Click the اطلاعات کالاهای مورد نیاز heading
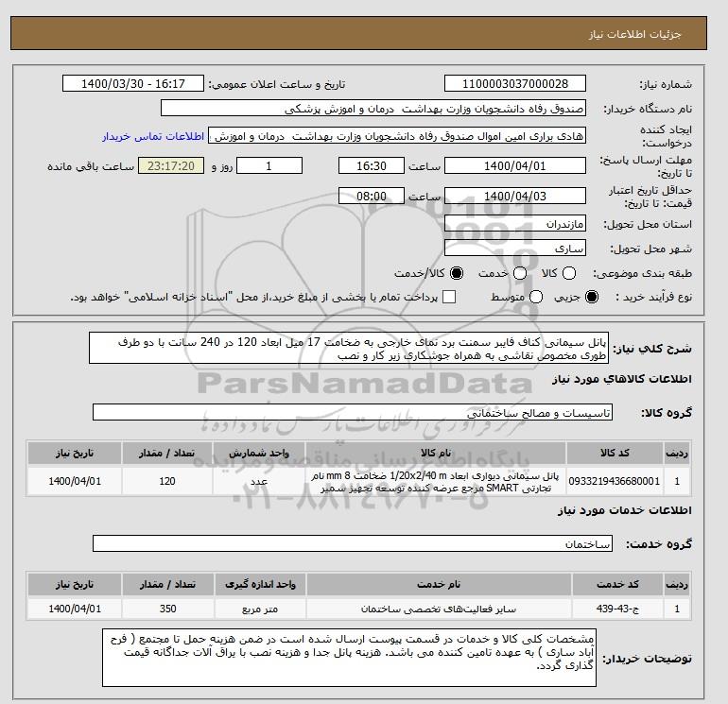The image size is (728, 704). 622,379
